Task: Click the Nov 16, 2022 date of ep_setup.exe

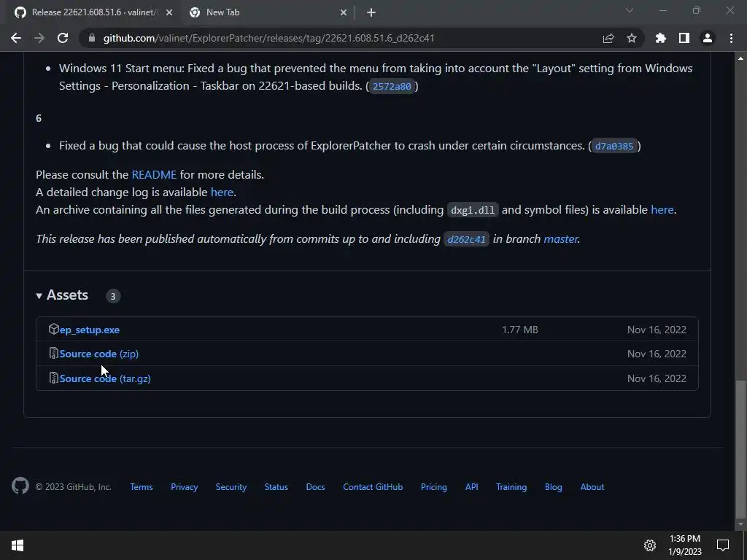Action: pos(657,330)
